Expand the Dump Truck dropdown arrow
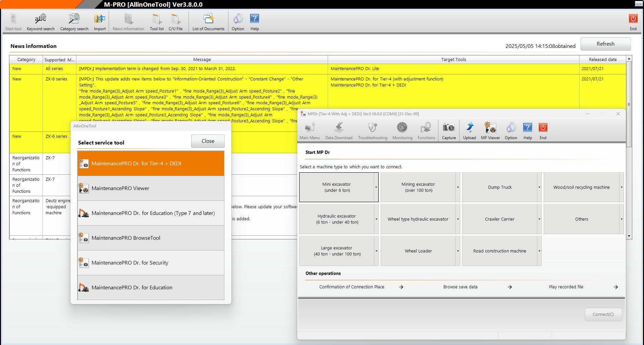This screenshot has height=345, width=644. point(539,187)
